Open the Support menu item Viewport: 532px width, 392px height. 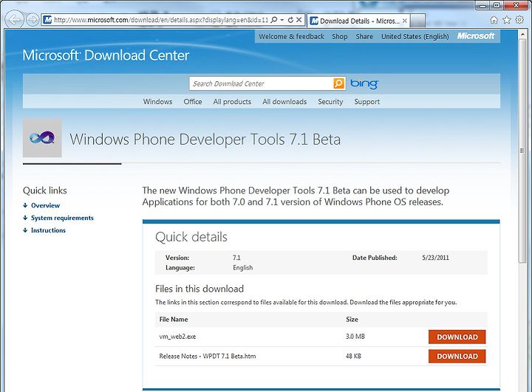coord(366,102)
